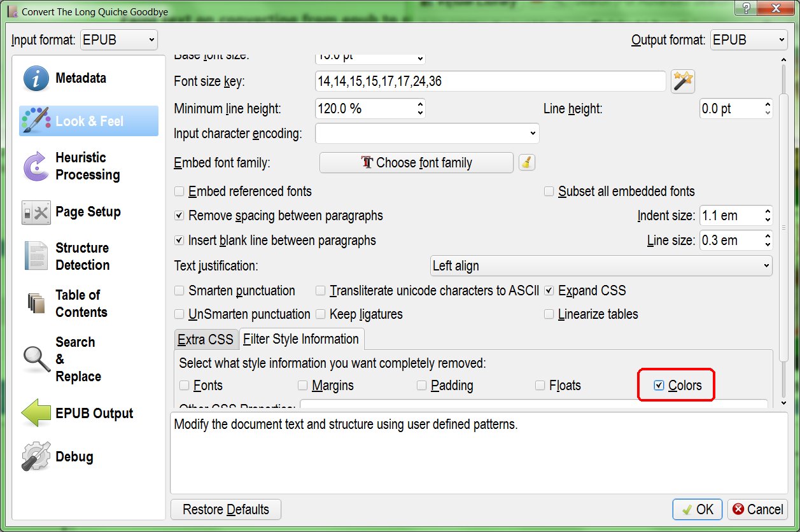This screenshot has width=800, height=532.
Task: Expand the Text justification dropdown
Action: (x=601, y=265)
